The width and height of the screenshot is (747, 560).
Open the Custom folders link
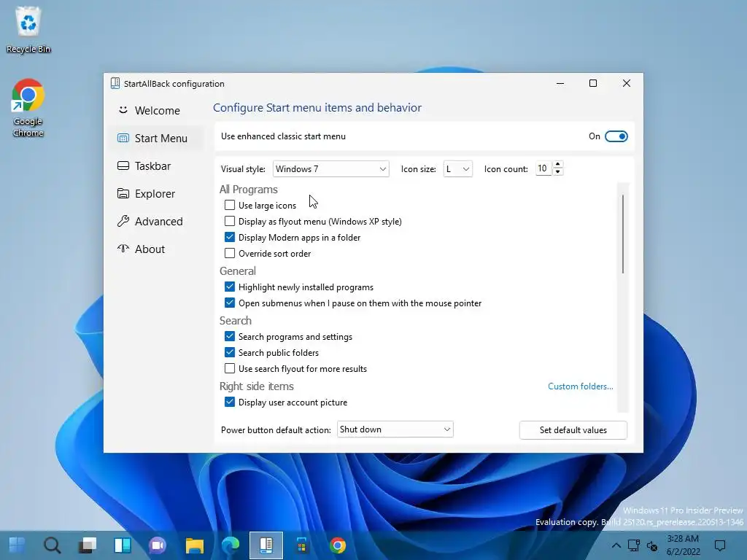(580, 386)
